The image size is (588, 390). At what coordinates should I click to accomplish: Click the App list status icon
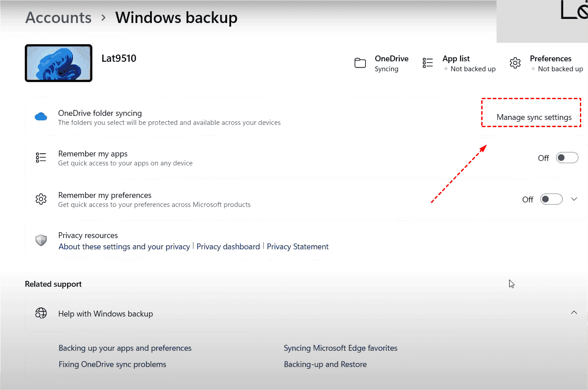coord(428,63)
